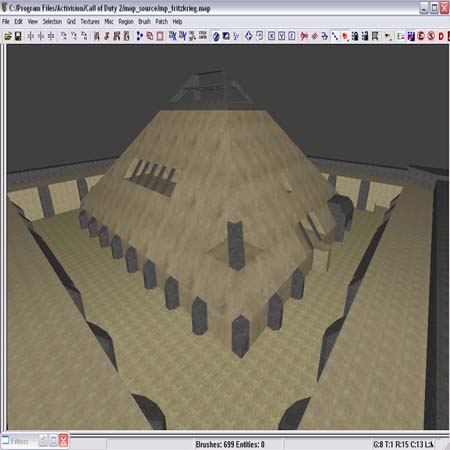Open the Region menu
Image resolution: width=450 pixels, height=450 pixels.
(x=126, y=22)
